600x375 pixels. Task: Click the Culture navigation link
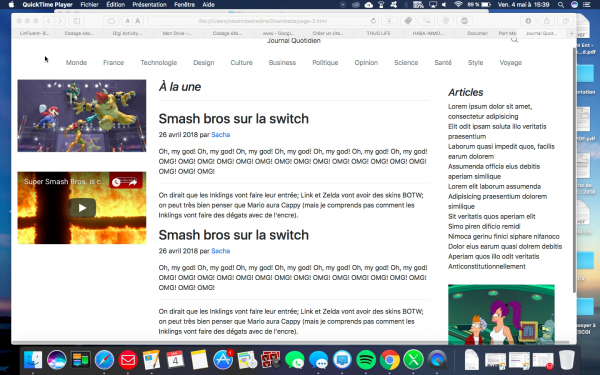point(241,62)
